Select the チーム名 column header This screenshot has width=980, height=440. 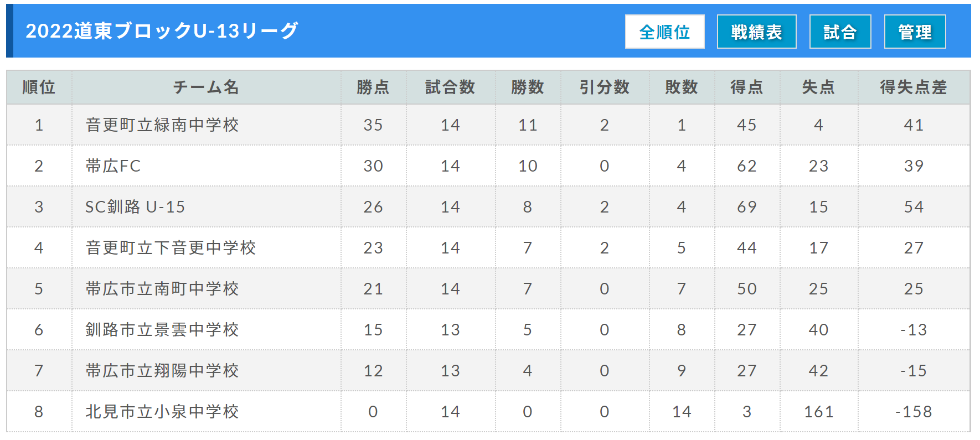click(206, 87)
